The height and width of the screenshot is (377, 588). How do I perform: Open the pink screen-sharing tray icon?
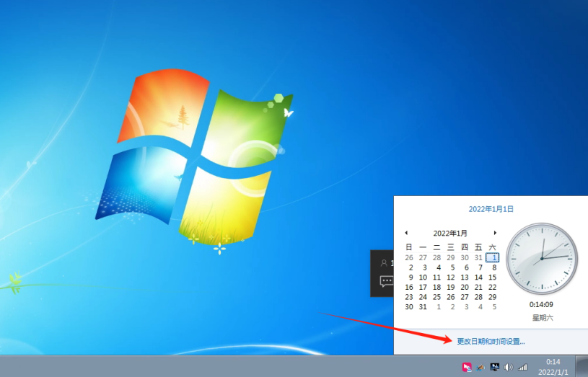coord(467,367)
